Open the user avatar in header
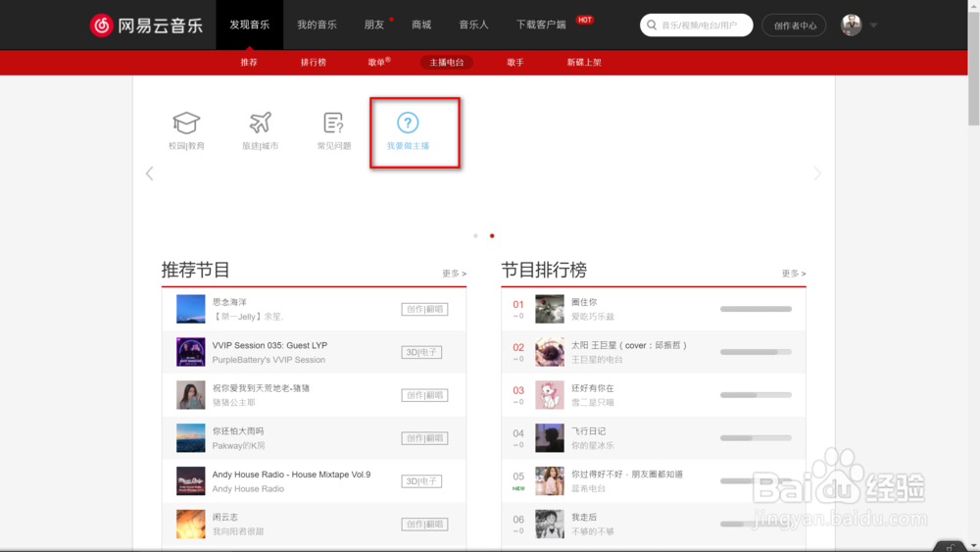The image size is (980, 552). pyautogui.click(x=851, y=25)
